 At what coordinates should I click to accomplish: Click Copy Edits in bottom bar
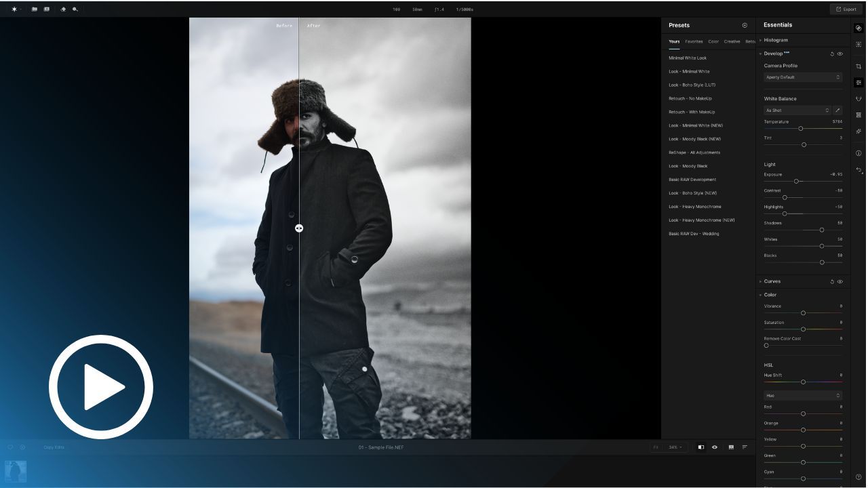point(54,447)
